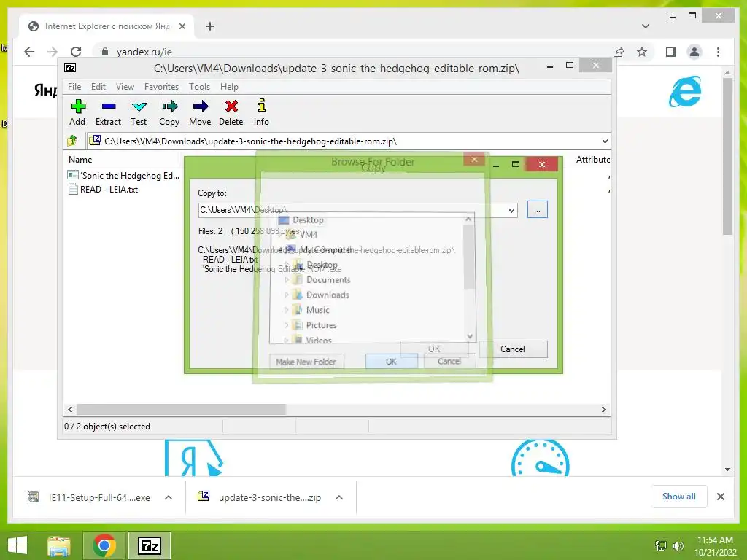Open the View menu in 7-Zip

click(x=125, y=87)
